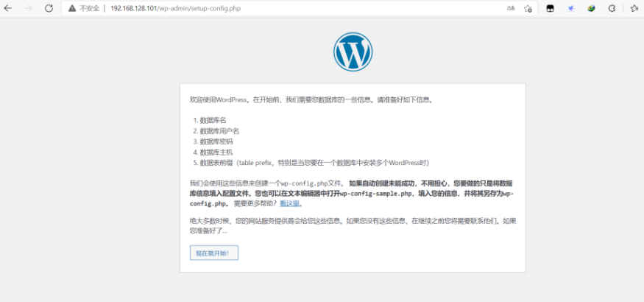Open the Extensions puzzle icon

tap(612, 8)
